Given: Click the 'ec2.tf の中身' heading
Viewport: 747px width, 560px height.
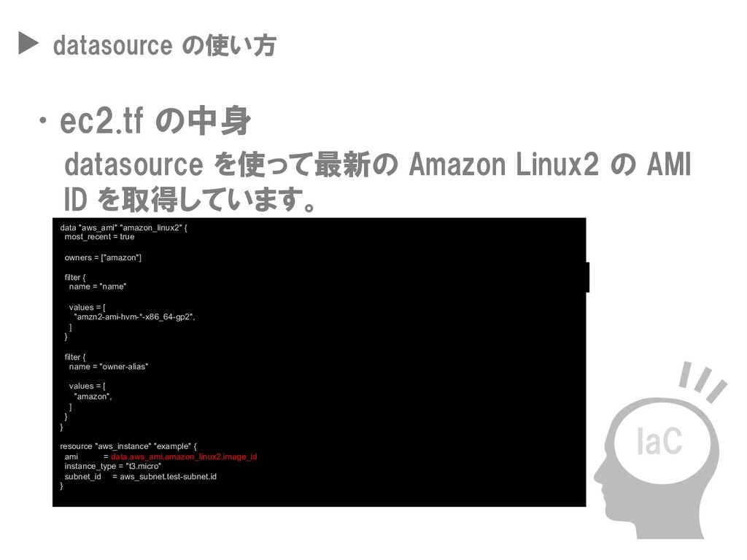Looking at the screenshot, I should coord(155,121).
